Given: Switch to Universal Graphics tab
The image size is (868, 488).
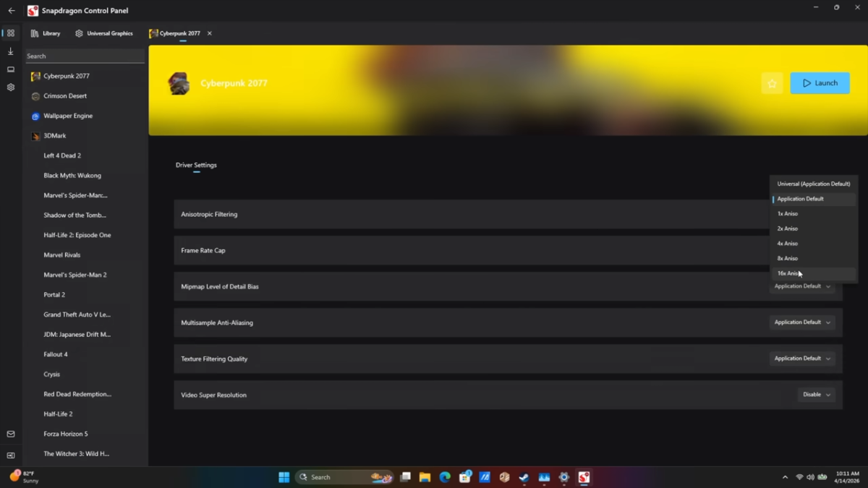Looking at the screenshot, I should tap(104, 33).
